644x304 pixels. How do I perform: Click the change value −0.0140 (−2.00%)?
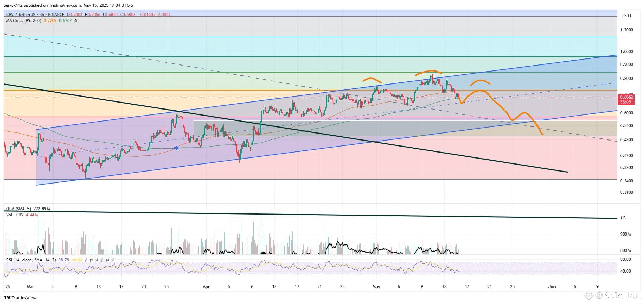[x=154, y=15]
